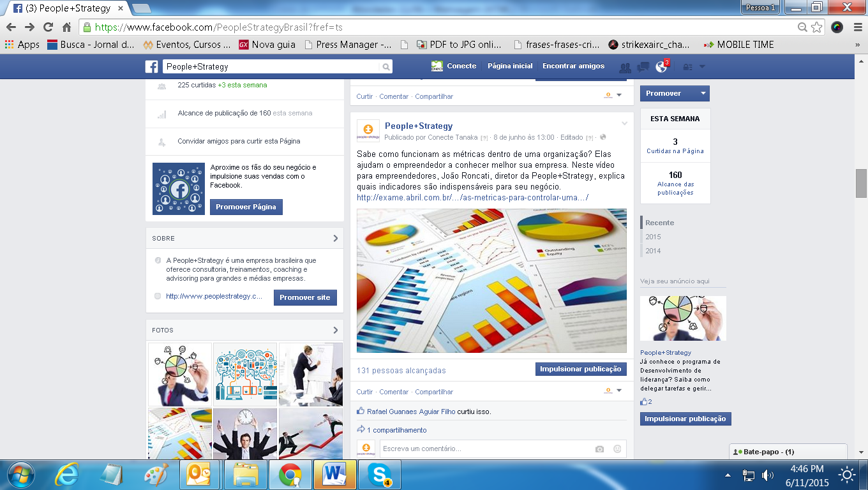
Task: Open the friend requests icon
Action: coord(625,67)
